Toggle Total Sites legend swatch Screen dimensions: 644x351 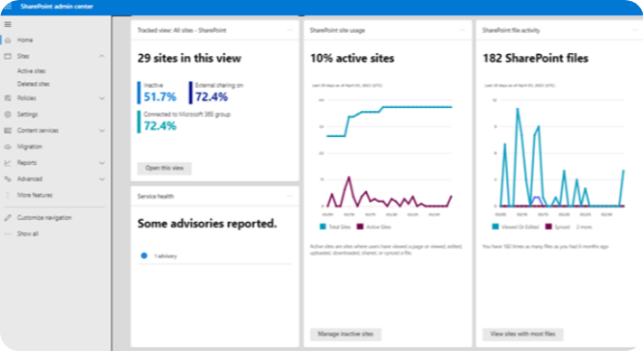322,227
